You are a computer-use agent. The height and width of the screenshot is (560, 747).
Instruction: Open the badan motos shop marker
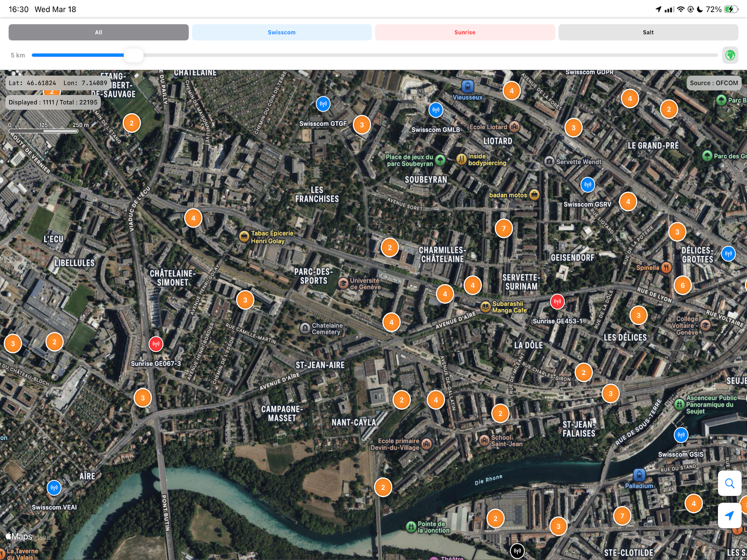tap(534, 194)
